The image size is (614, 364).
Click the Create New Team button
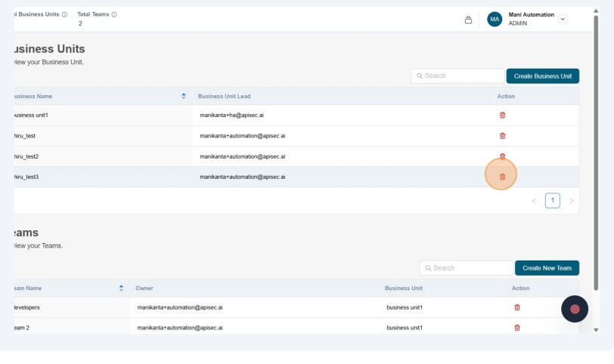(x=547, y=268)
